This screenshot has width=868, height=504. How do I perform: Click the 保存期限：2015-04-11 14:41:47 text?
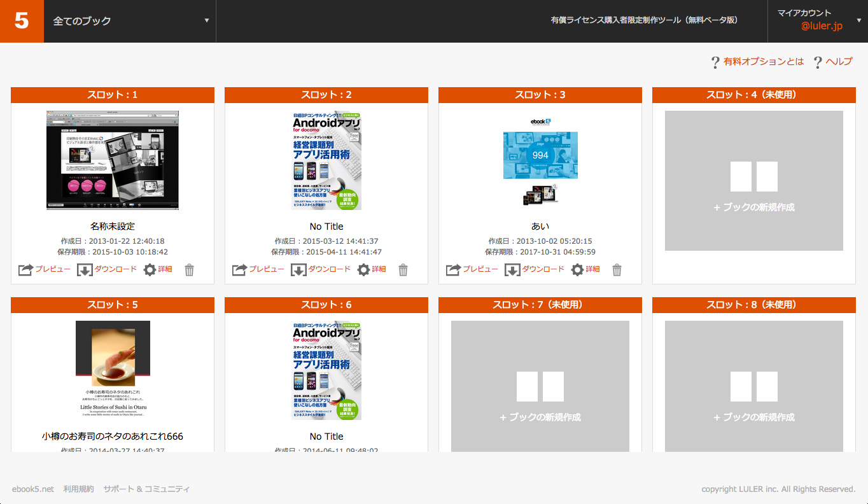(x=326, y=252)
